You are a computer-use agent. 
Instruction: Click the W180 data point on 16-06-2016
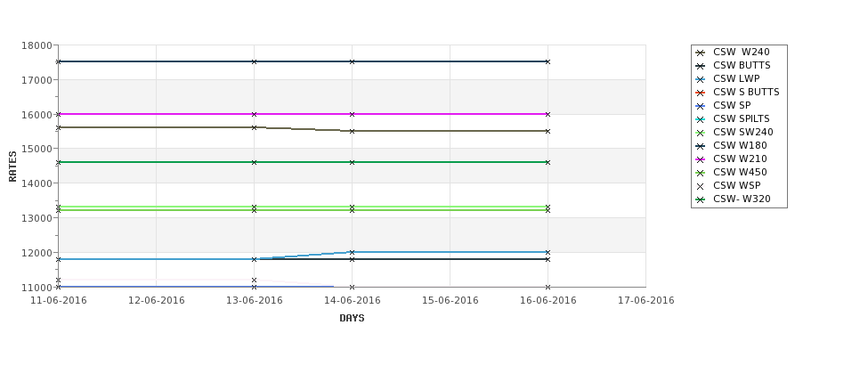point(548,61)
